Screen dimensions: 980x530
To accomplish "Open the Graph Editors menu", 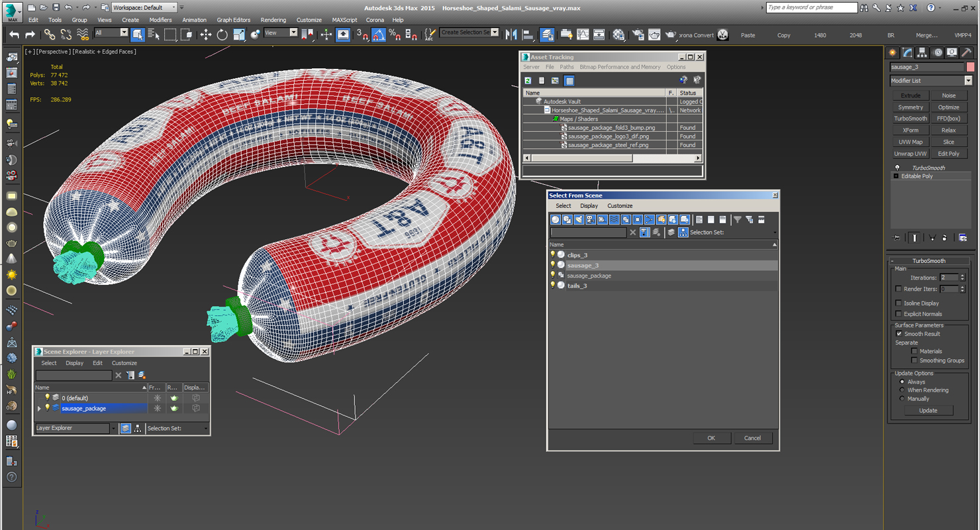I will click(234, 20).
